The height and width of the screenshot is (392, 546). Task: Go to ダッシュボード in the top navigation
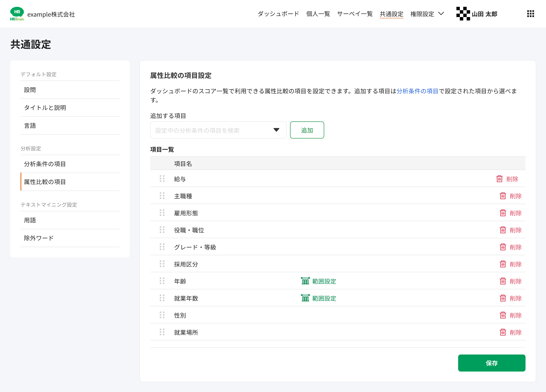click(x=278, y=14)
